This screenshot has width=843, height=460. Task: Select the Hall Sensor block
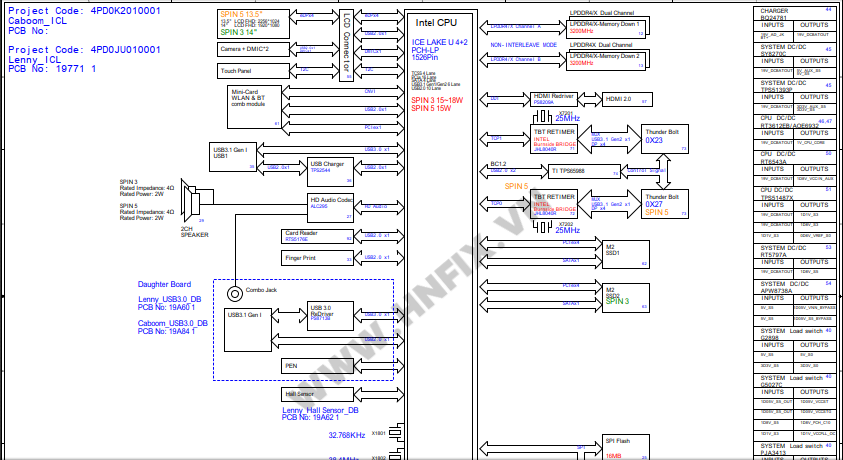[311, 395]
